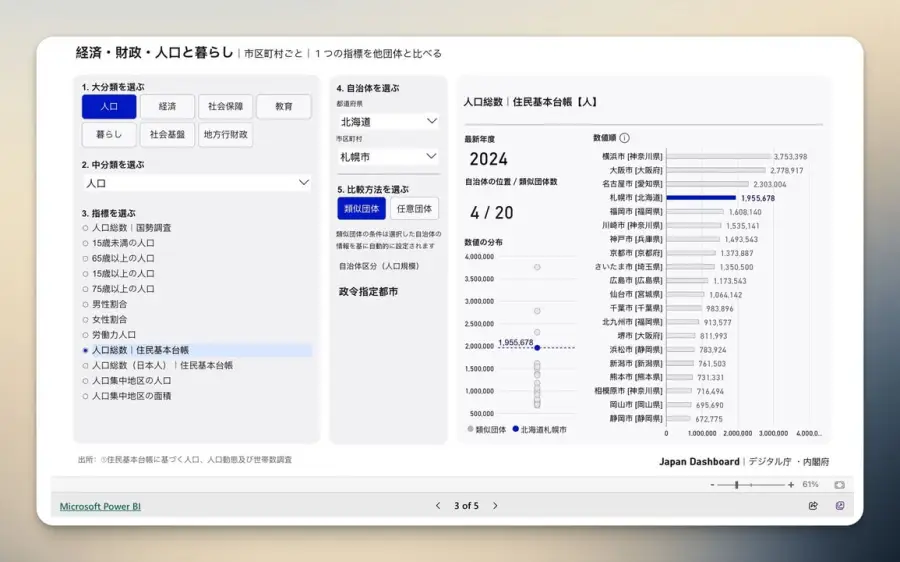Choose the 教育 major category
The image size is (900, 562).
click(284, 107)
